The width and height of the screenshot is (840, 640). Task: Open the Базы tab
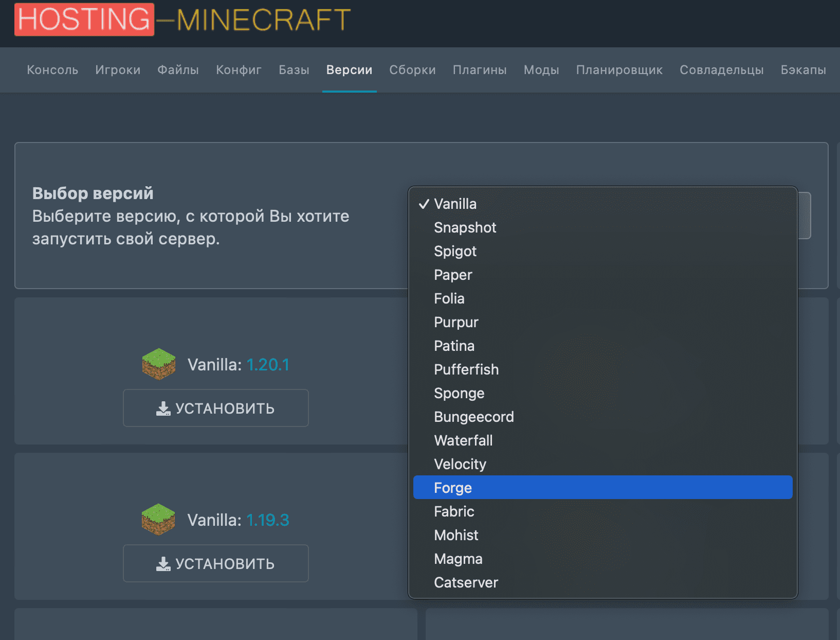(x=294, y=70)
